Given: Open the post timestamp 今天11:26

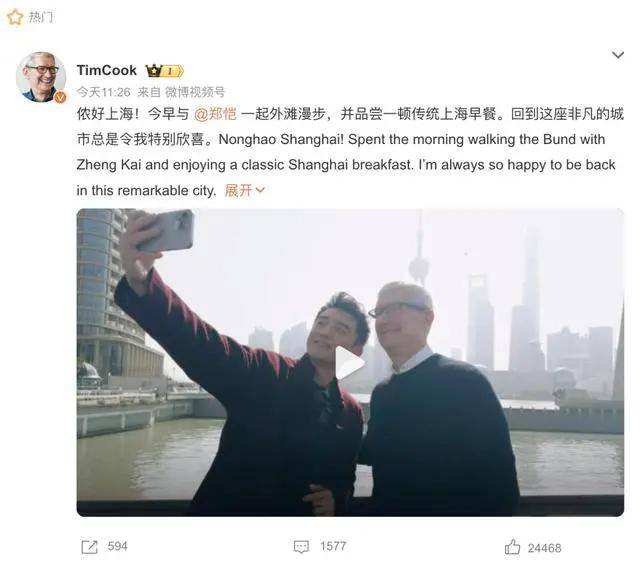Looking at the screenshot, I should (x=104, y=92).
